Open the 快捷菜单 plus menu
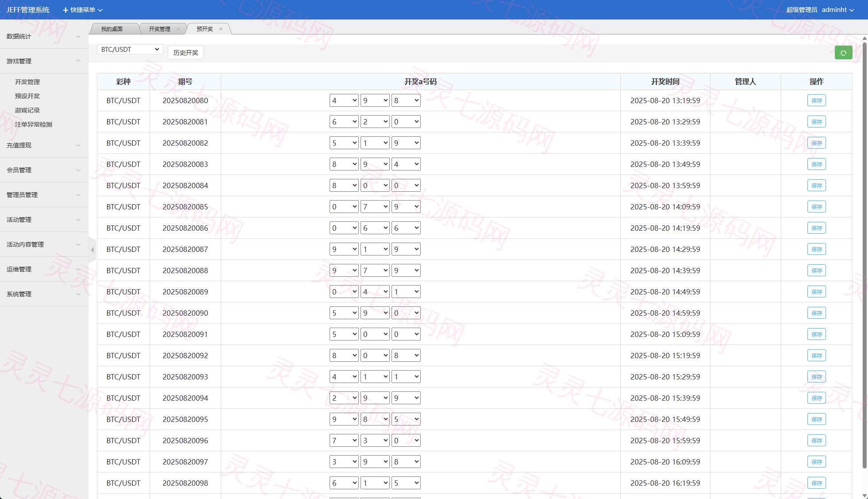Viewport: 868px width, 499px height. pyautogui.click(x=82, y=10)
